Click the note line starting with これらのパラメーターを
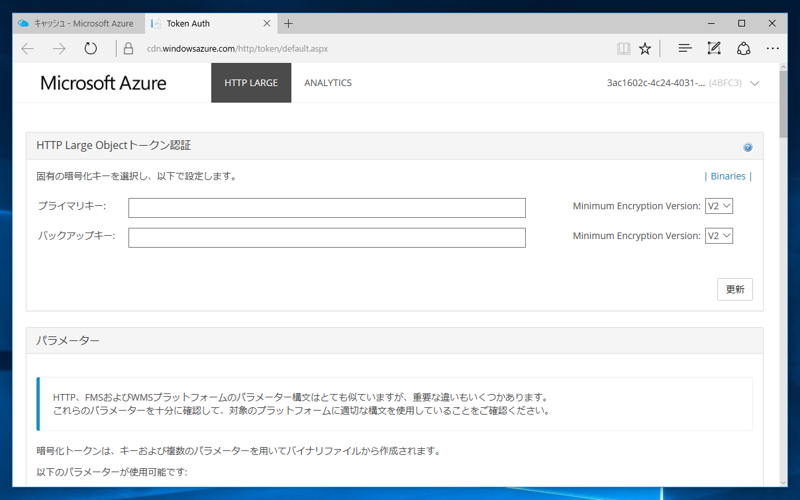Screen dimensions: 800x500 [302, 411]
